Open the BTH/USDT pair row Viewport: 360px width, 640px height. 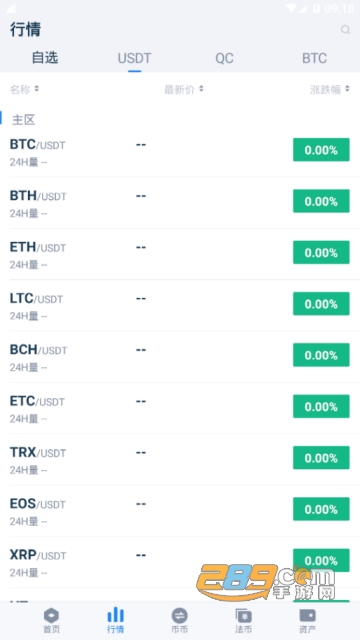180,203
